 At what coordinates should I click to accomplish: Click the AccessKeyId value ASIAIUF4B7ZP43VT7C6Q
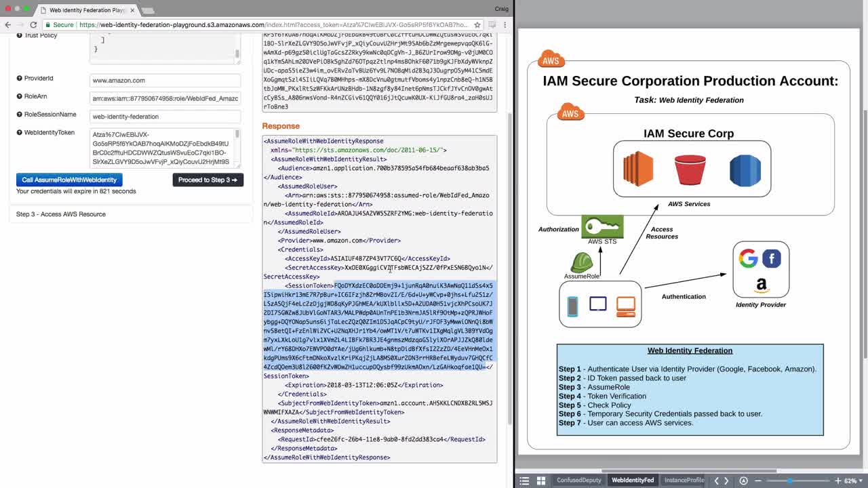click(x=366, y=258)
